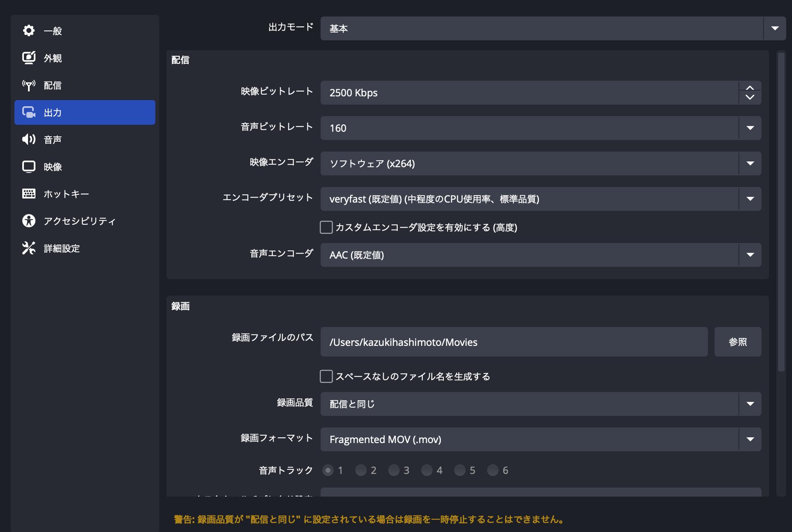Click the 配信 antenna icon
This screenshot has width=792, height=532.
click(x=28, y=85)
